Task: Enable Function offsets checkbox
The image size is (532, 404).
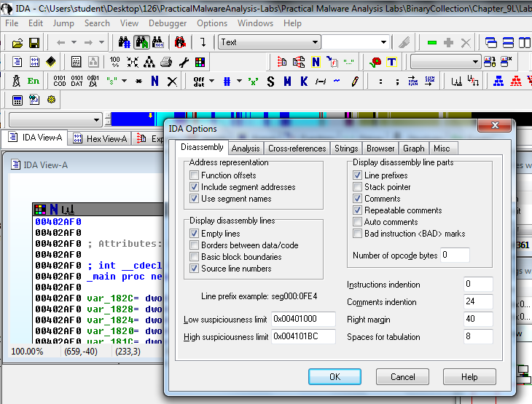Action: point(194,175)
